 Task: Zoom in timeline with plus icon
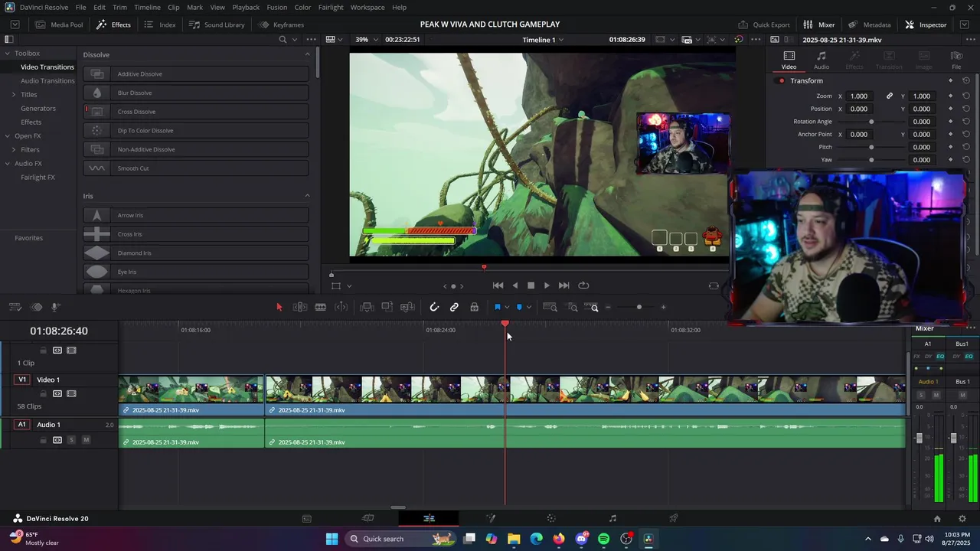point(663,307)
